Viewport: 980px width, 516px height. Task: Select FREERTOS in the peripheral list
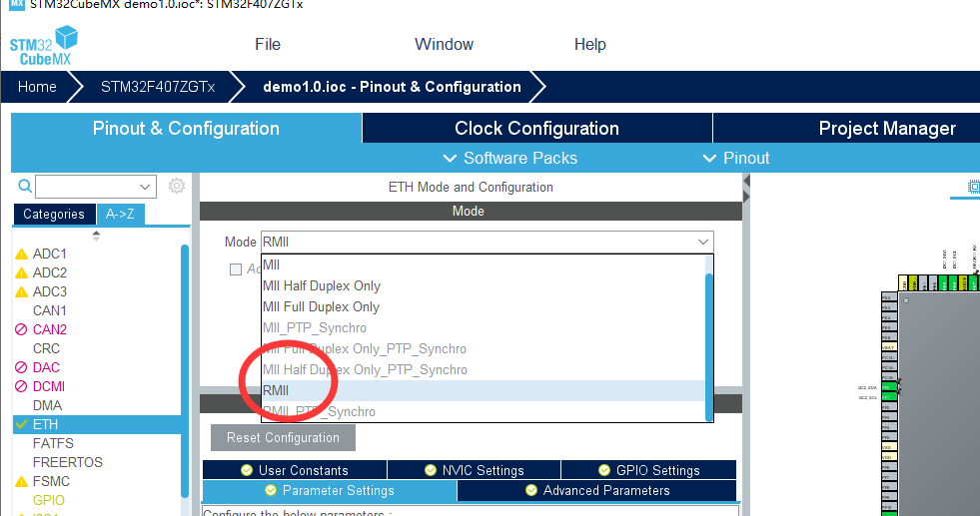(68, 462)
